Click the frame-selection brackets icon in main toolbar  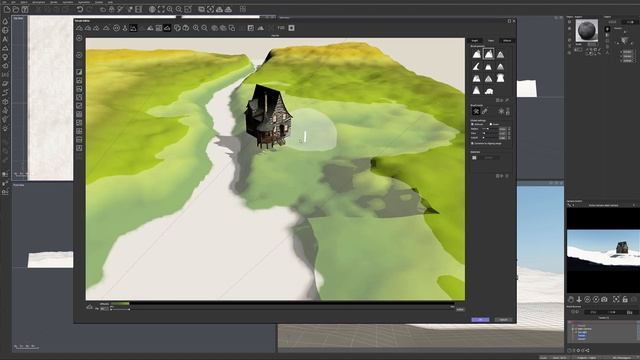pos(161,9)
